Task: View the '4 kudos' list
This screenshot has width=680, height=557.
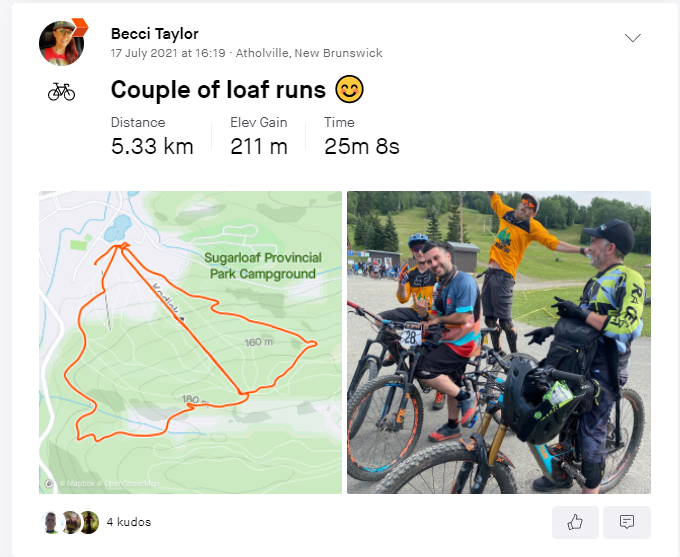Action: pyautogui.click(x=129, y=522)
